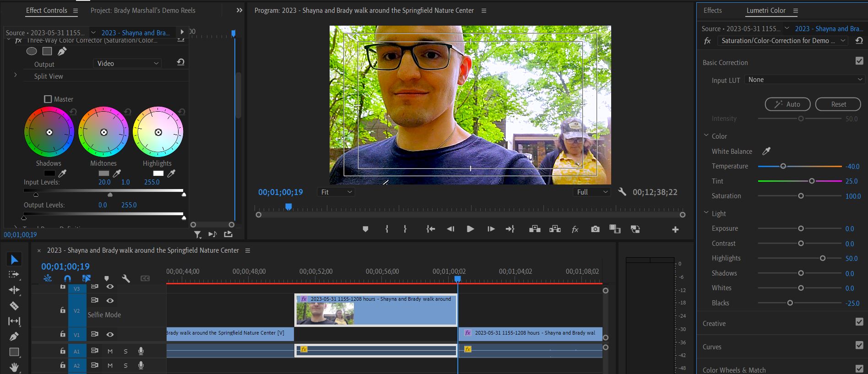
Task: Play the sequence in Program monitor
Action: [x=470, y=229]
